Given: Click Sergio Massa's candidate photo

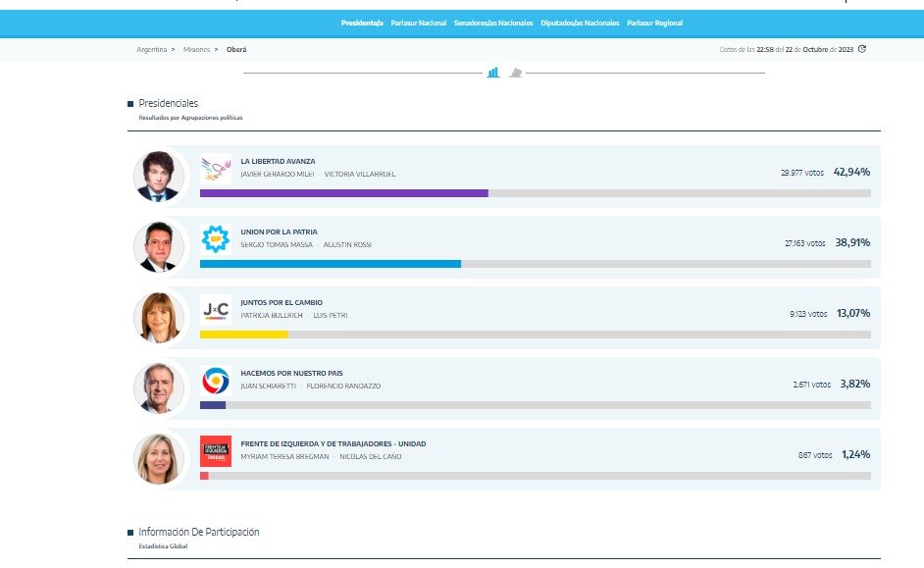Looking at the screenshot, I should tap(159, 247).
